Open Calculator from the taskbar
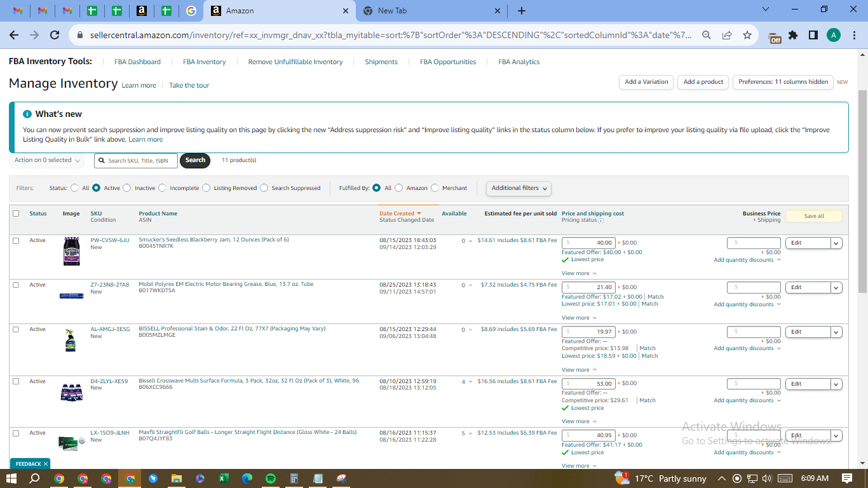This screenshot has height=488, width=868. (x=294, y=478)
